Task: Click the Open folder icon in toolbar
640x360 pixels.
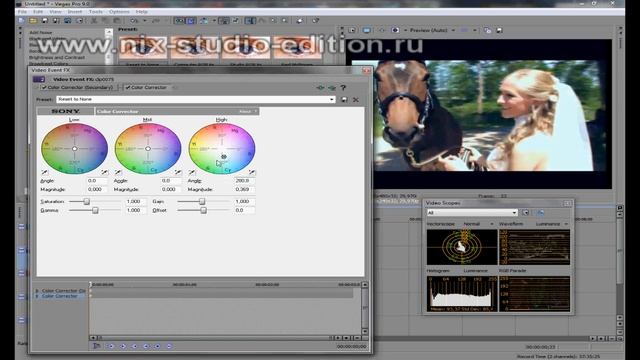Action: coord(33,20)
